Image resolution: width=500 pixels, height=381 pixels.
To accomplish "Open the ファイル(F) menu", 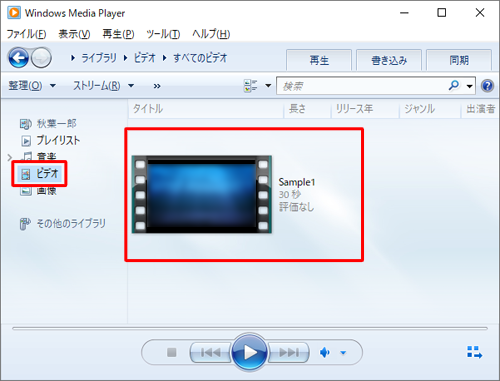I will (x=26, y=34).
